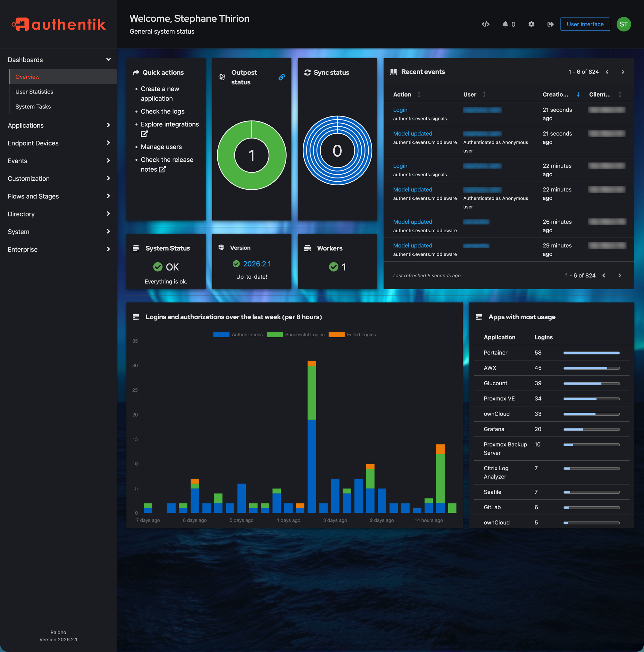Open version 2026.2.1 release link
Screen dimensions: 644x652
pos(257,264)
